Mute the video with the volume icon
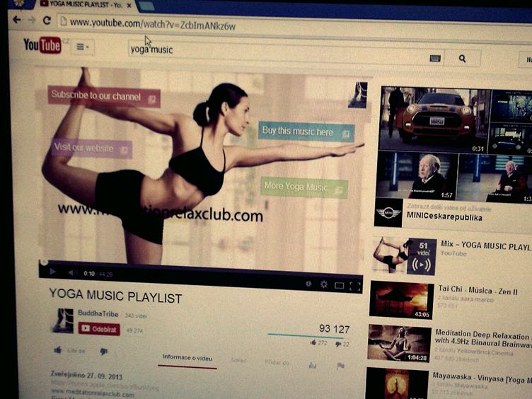The width and height of the screenshot is (532, 399). click(71, 272)
